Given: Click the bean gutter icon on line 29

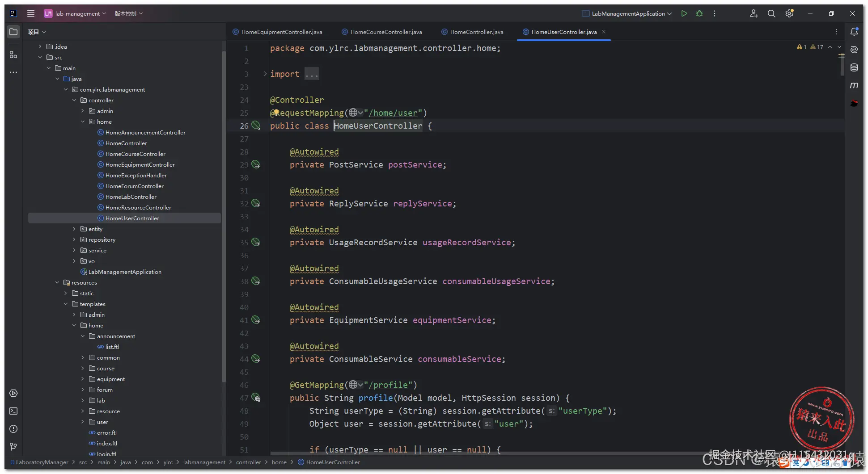Looking at the screenshot, I should click(x=256, y=164).
